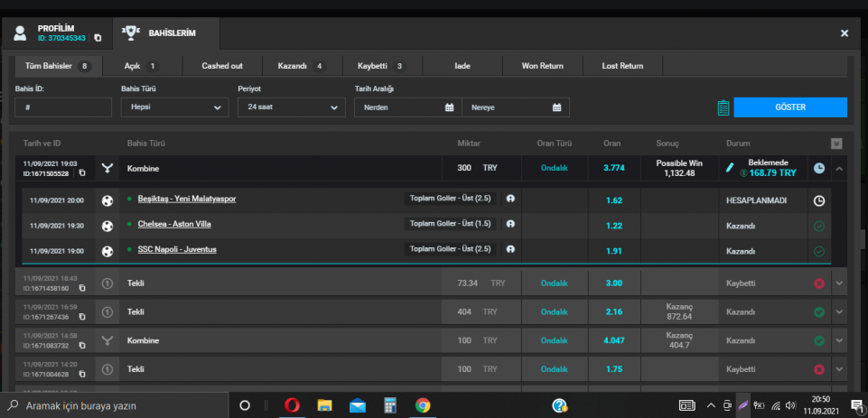The height and width of the screenshot is (418, 868).
Task: Click the Bahis ID input field
Action: [63, 107]
